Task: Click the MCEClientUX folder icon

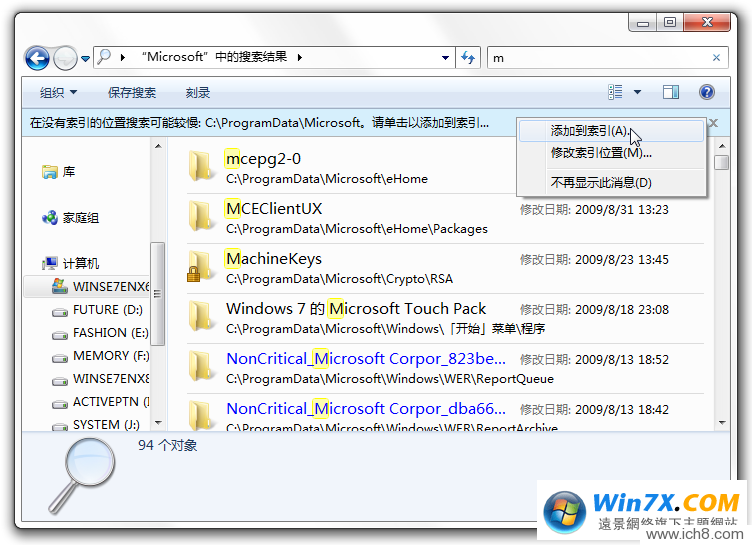Action: pyautogui.click(x=201, y=216)
